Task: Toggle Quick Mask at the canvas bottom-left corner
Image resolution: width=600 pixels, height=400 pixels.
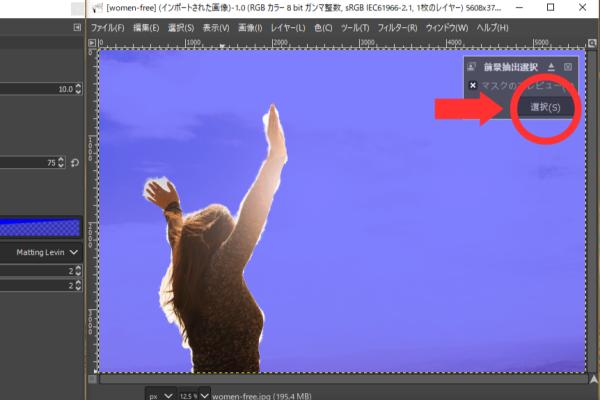Action: click(92, 379)
